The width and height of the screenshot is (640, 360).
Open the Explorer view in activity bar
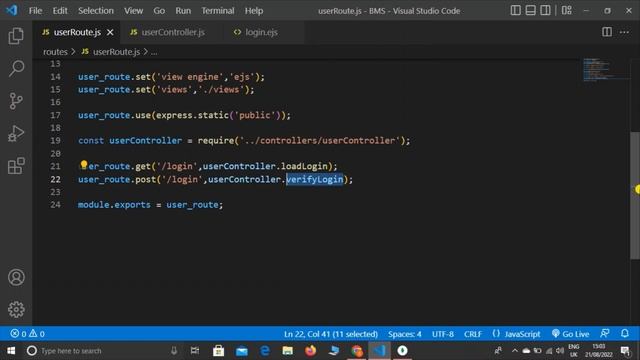point(16,36)
